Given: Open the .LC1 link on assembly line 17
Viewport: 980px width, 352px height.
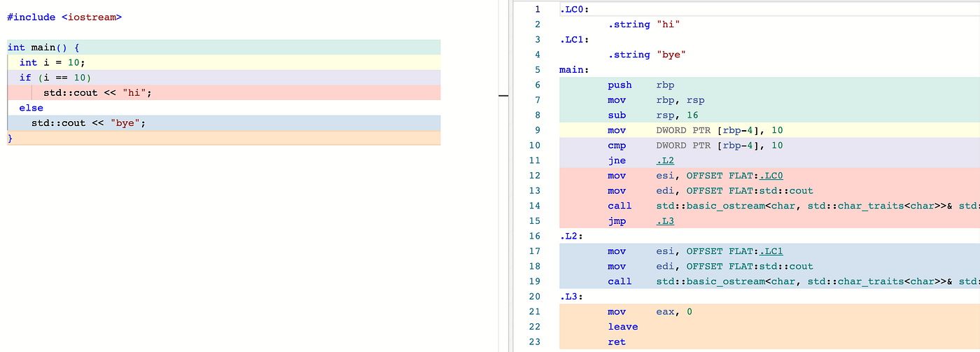Looking at the screenshot, I should pyautogui.click(x=771, y=251).
